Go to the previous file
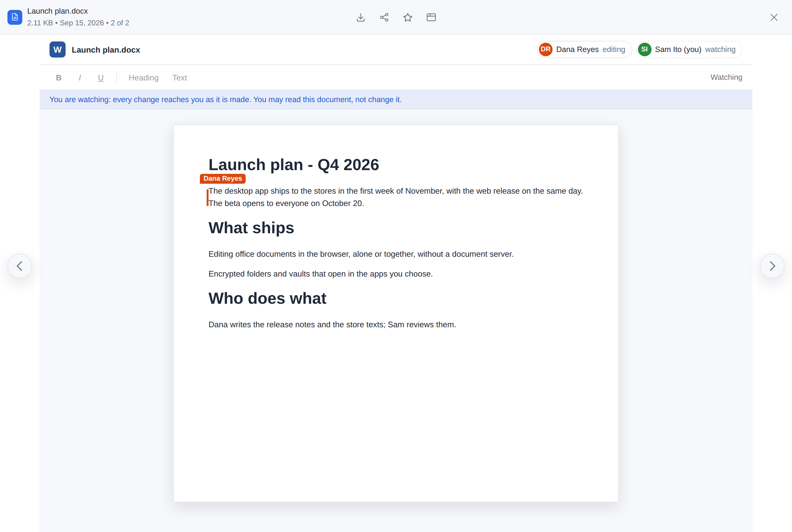The height and width of the screenshot is (532, 792). tap(20, 266)
